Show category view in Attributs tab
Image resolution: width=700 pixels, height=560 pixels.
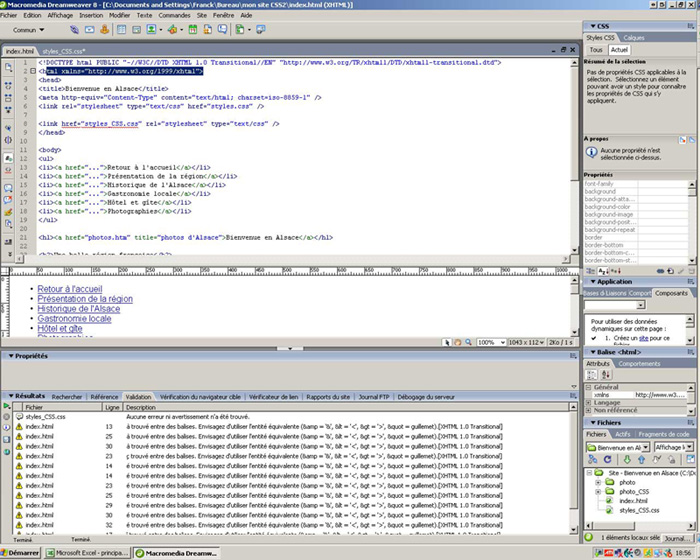point(592,375)
